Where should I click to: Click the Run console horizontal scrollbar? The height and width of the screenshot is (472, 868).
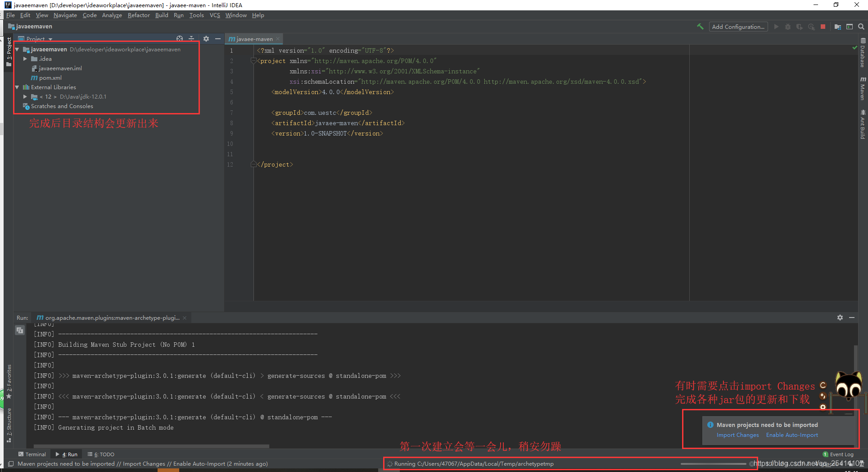(x=151, y=446)
